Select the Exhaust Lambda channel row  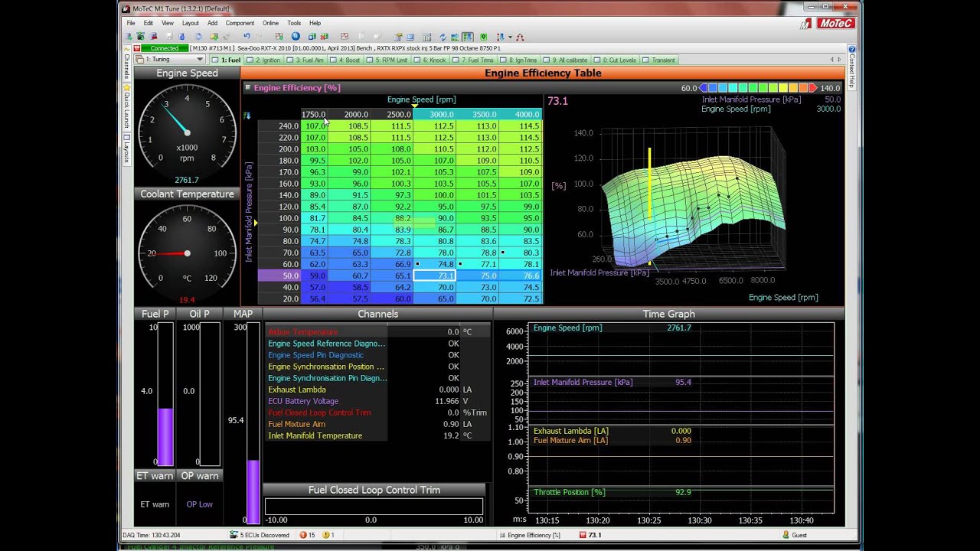click(x=377, y=390)
